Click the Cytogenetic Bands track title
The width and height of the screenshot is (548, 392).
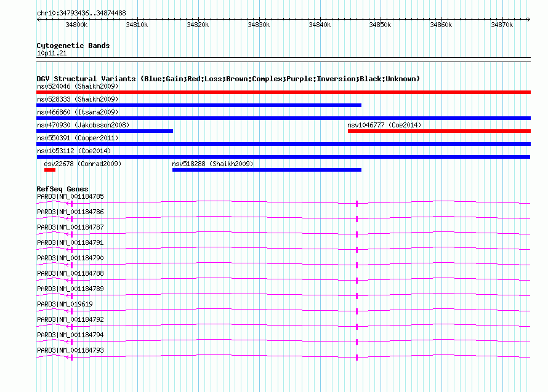[73, 46]
